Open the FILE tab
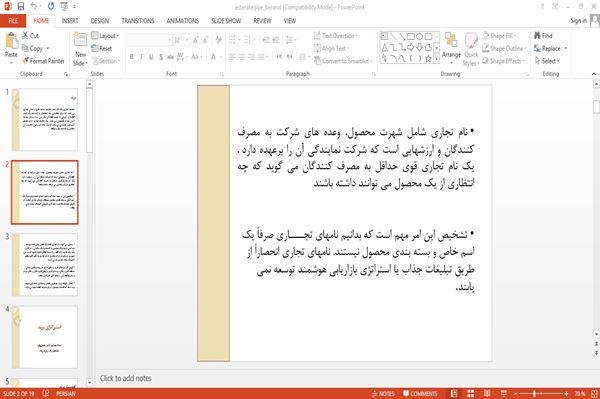 pyautogui.click(x=13, y=21)
